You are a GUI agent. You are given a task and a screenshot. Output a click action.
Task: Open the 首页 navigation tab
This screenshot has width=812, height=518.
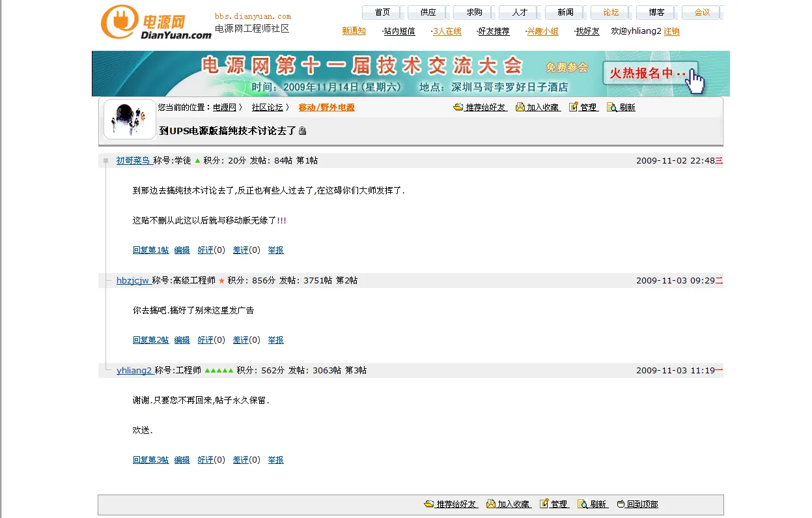[x=382, y=12]
